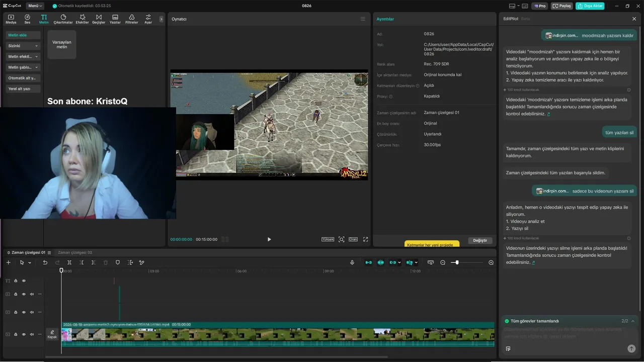Screen dimensions: 644x362
Task: Expand the Metin şablonları category
Action: [x=23, y=67]
